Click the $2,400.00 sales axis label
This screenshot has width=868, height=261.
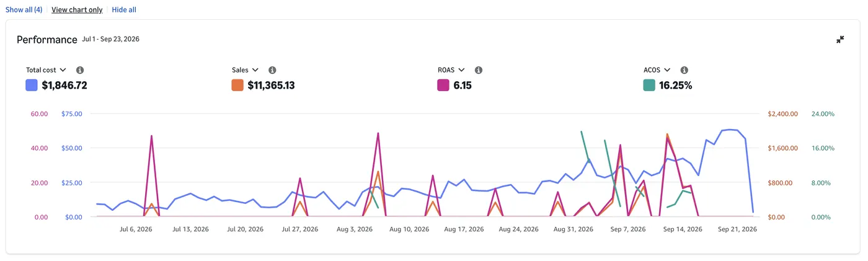click(782, 114)
